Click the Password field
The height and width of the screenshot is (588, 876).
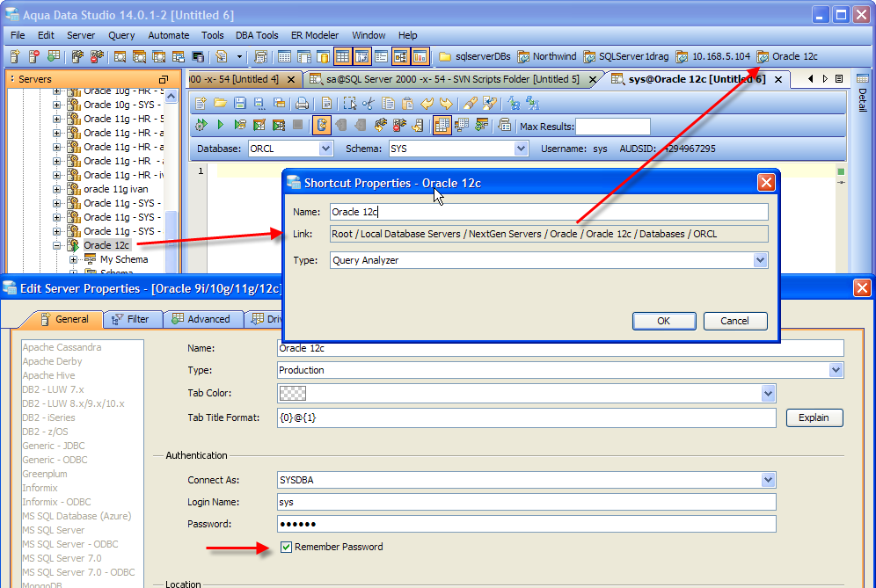point(526,524)
